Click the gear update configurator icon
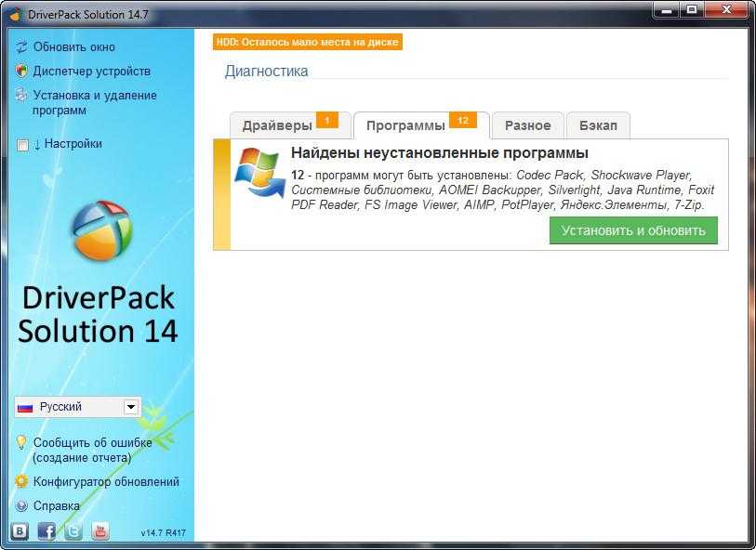 click(21, 481)
